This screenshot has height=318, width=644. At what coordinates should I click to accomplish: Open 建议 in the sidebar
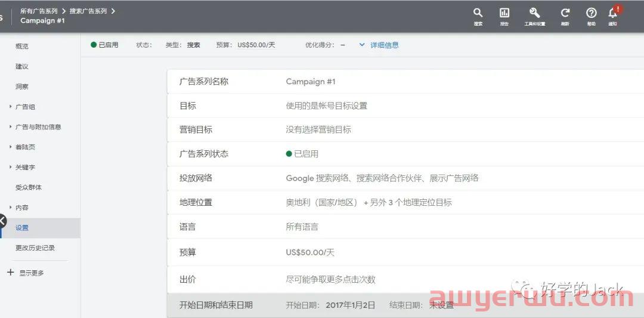pos(22,66)
